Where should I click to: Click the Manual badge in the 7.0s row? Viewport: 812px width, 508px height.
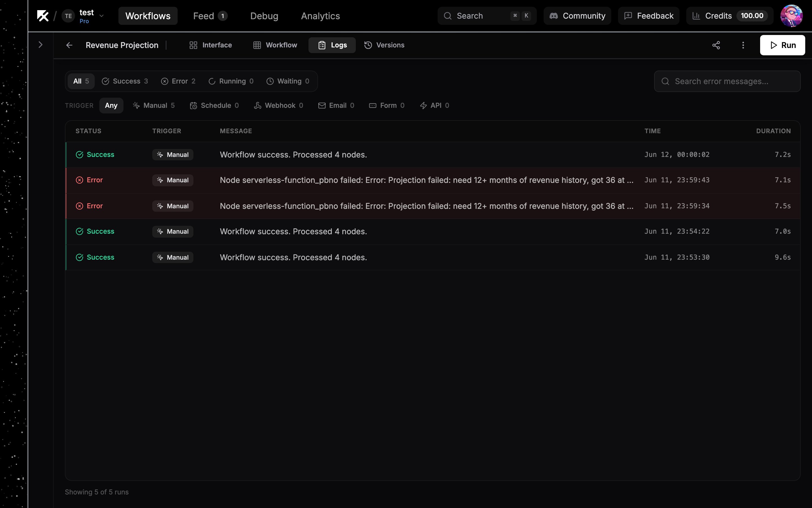point(173,231)
